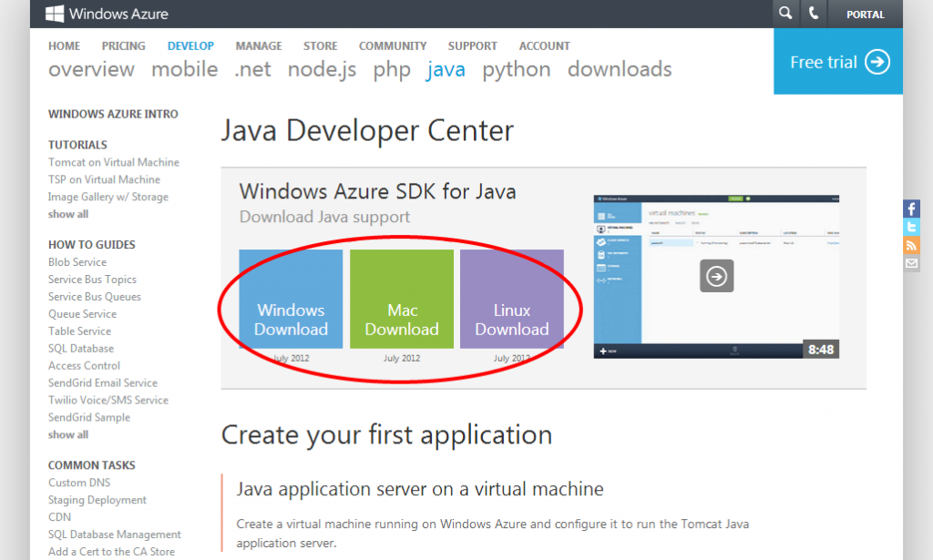The height and width of the screenshot is (560, 933).
Task: Open the SUPPORT menu item
Action: [473, 46]
